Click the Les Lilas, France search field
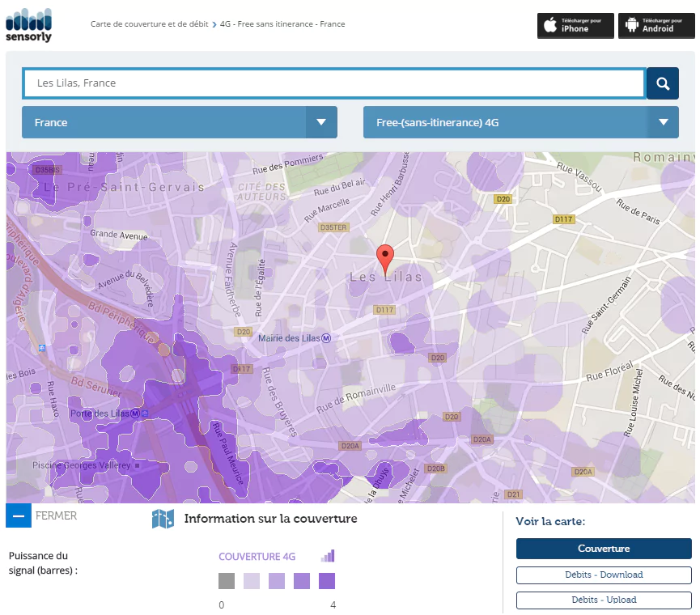The height and width of the screenshot is (615, 700). [x=333, y=83]
